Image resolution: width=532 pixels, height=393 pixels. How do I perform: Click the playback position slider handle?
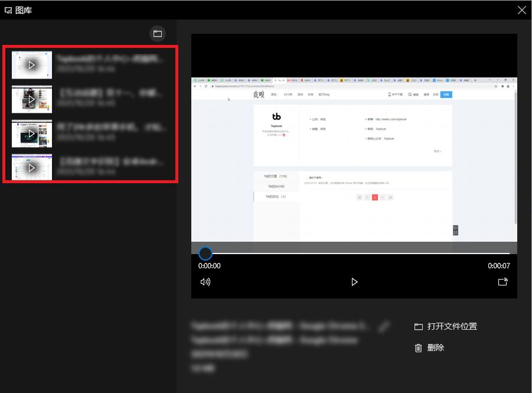[205, 253]
